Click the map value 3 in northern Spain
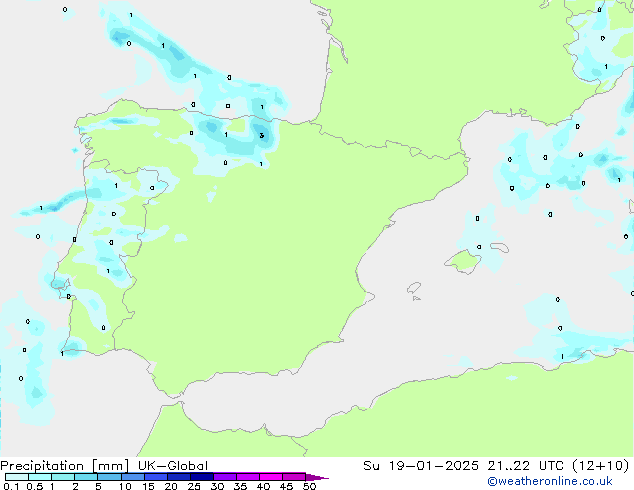 point(262,135)
